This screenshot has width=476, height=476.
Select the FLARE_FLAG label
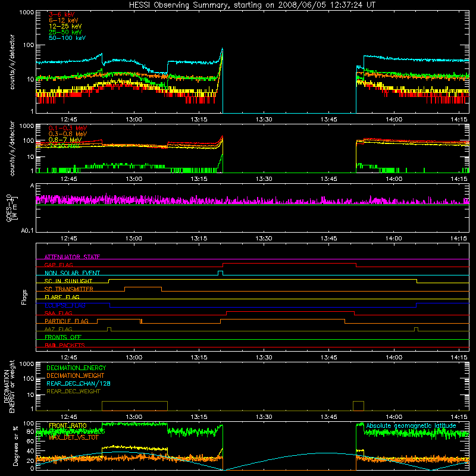pyautogui.click(x=62, y=297)
